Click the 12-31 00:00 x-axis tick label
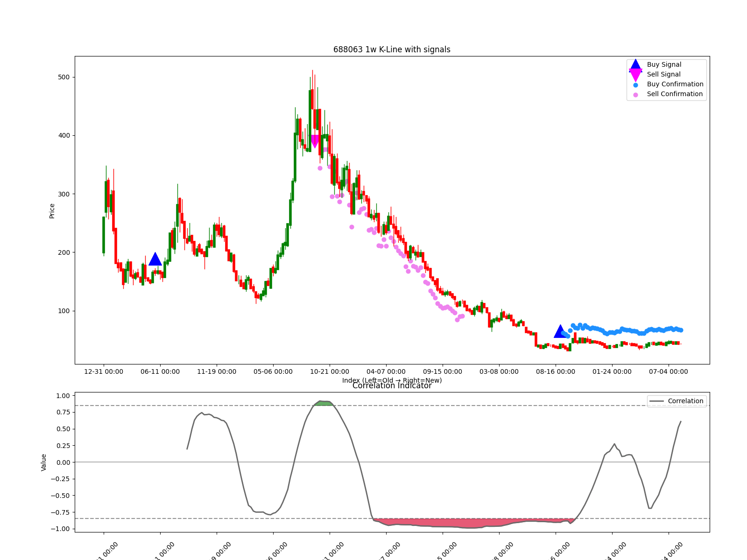This screenshot has height=560, width=747. (x=104, y=372)
